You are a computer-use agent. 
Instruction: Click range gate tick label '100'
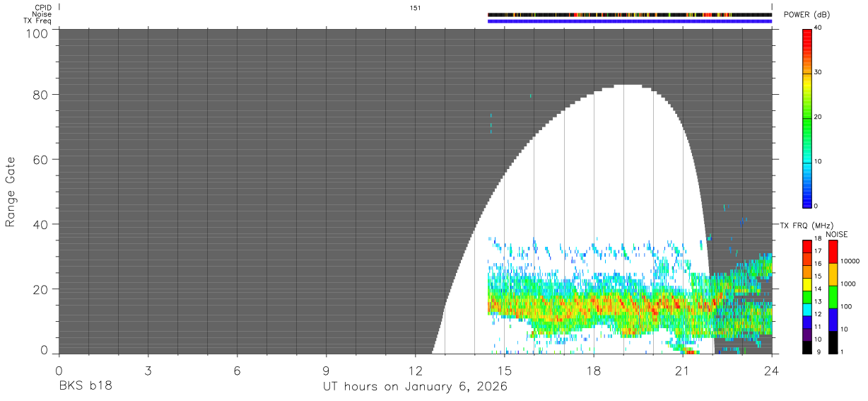point(36,33)
